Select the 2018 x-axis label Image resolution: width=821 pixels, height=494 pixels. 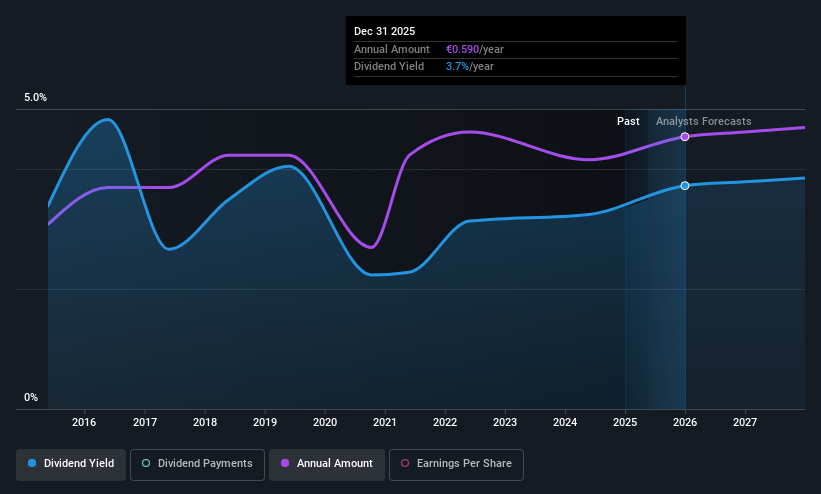[205, 422]
